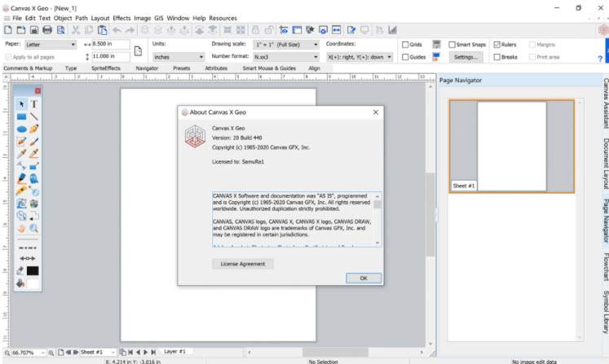
Task: Click the guides color icon beside Guides
Action: (x=436, y=57)
